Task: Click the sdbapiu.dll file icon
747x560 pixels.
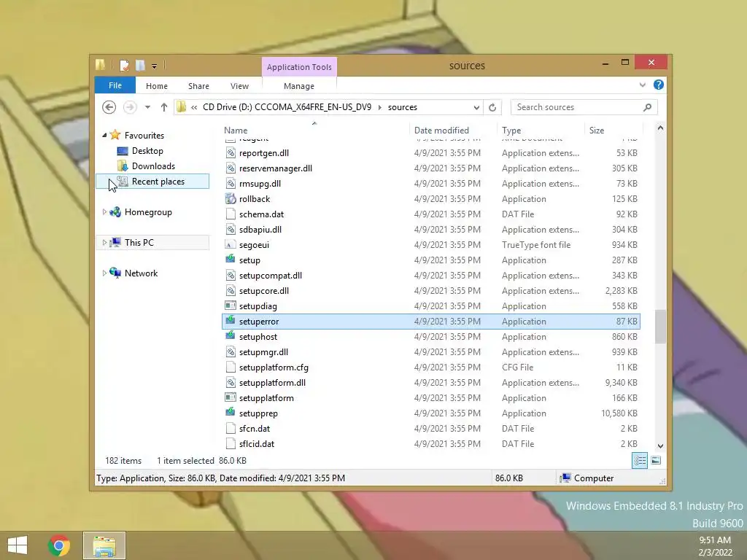Action: 231,229
